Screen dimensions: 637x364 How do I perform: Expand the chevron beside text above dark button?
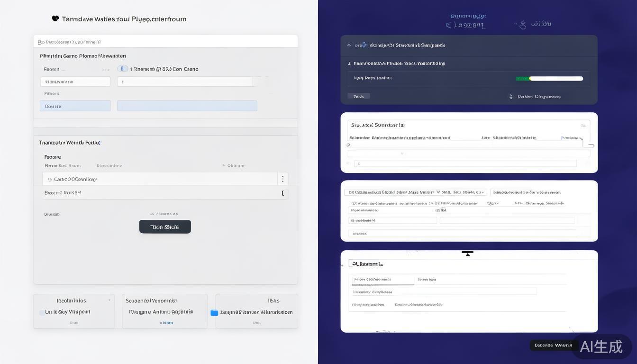(x=152, y=214)
